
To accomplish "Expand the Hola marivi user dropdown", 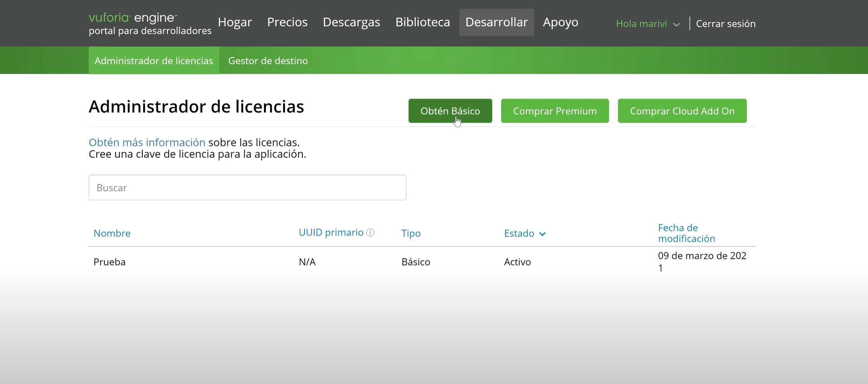I will (648, 24).
